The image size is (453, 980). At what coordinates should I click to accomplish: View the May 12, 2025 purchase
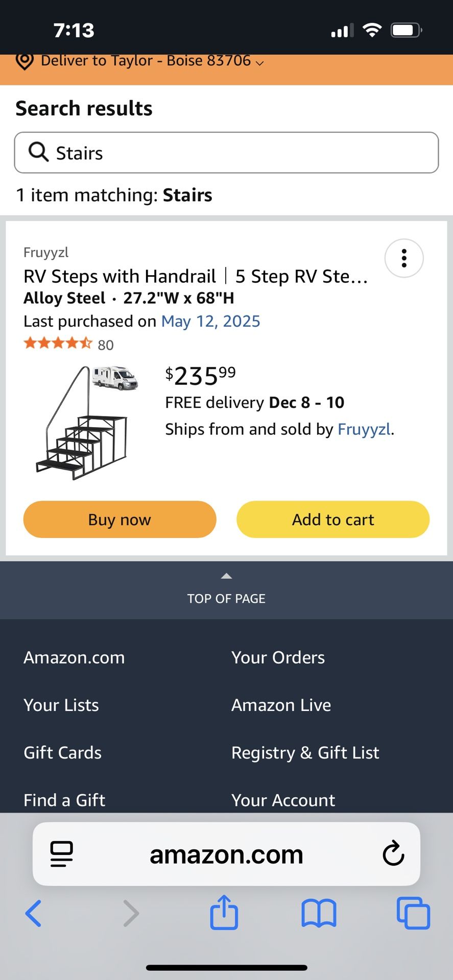[211, 321]
